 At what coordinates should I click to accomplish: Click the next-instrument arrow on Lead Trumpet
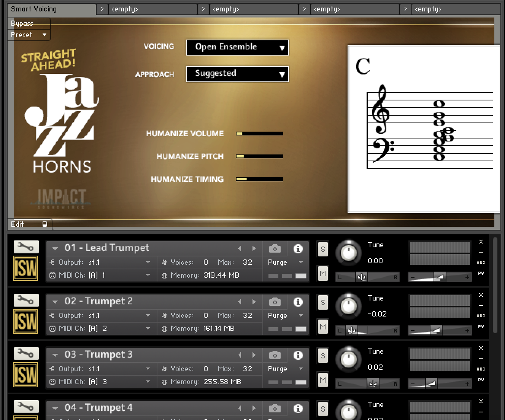click(x=254, y=248)
